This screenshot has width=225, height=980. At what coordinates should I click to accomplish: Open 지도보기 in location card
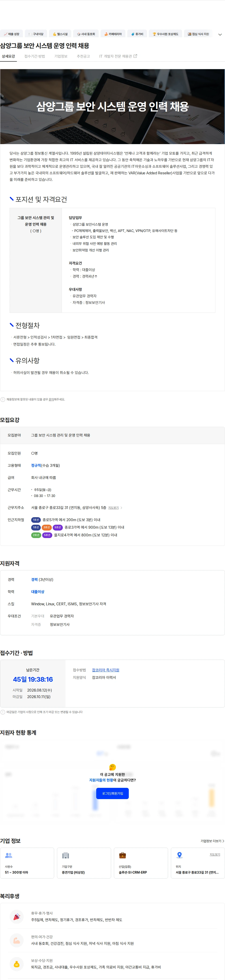(215, 854)
